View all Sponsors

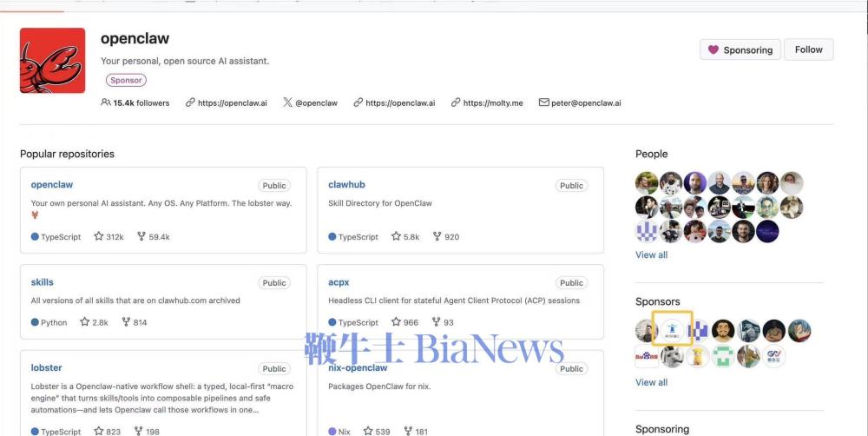click(652, 382)
